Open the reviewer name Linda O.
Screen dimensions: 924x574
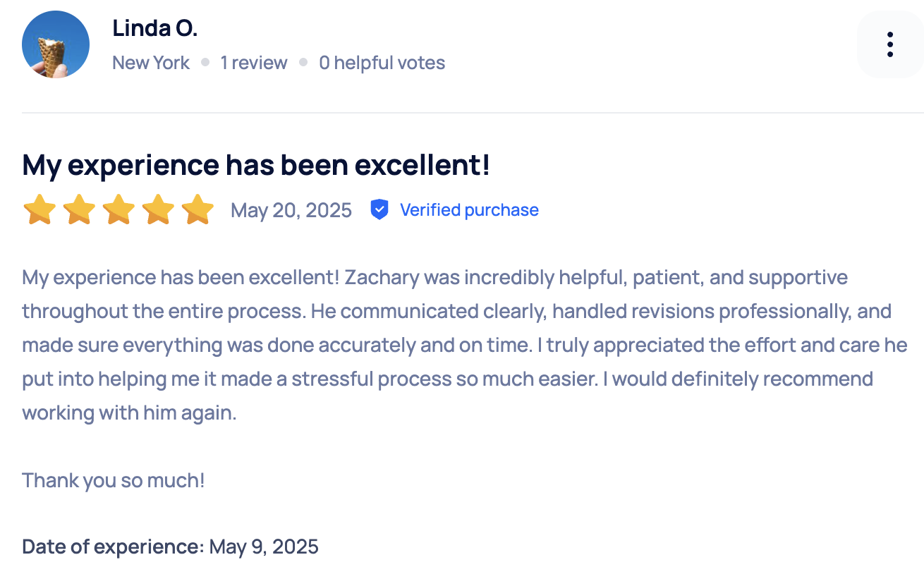point(155,28)
